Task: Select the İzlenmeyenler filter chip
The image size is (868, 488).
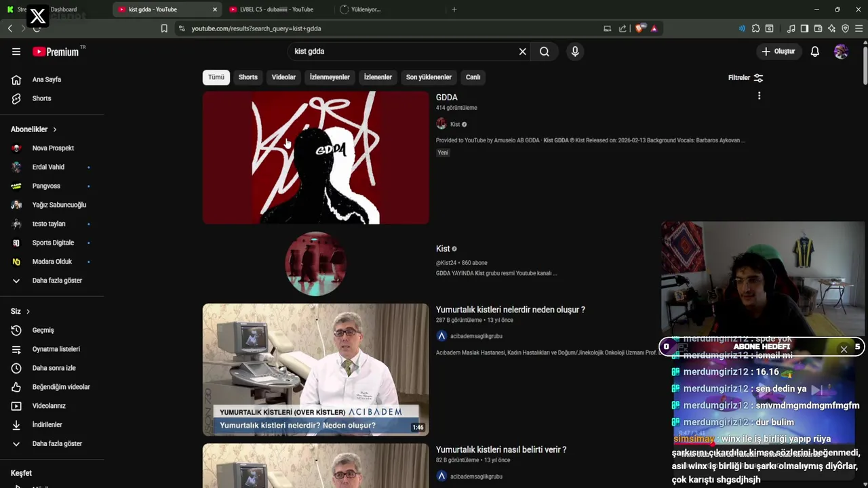Action: click(330, 77)
